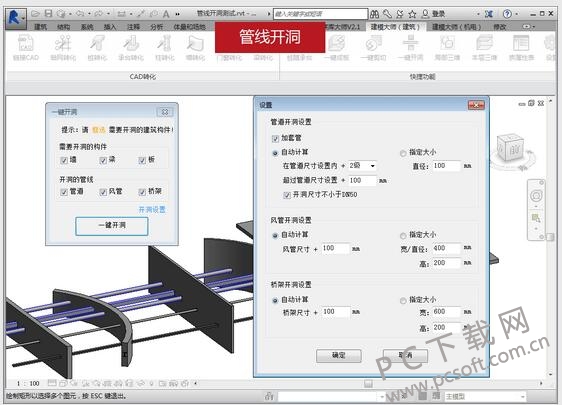562x405 pixels.
Task: Open the workset dropdown in status bar
Action: [x=331, y=396]
